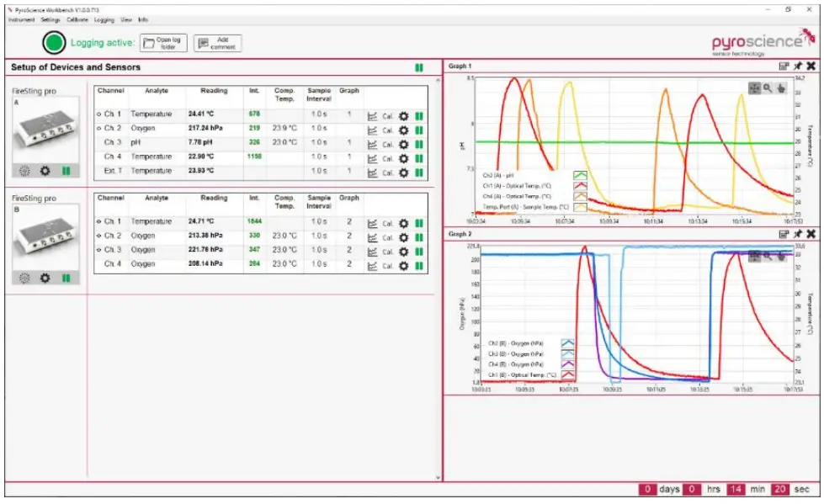Screen dimensions: 824x504
Task: Toggle pause for all devices in setup header
Action: (x=418, y=67)
